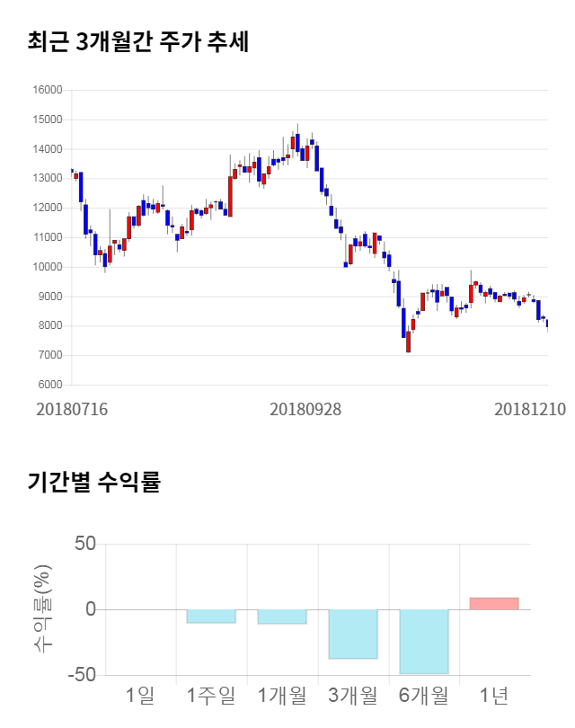Click the 1년 x-axis label
The image size is (575, 728).
coord(494,695)
